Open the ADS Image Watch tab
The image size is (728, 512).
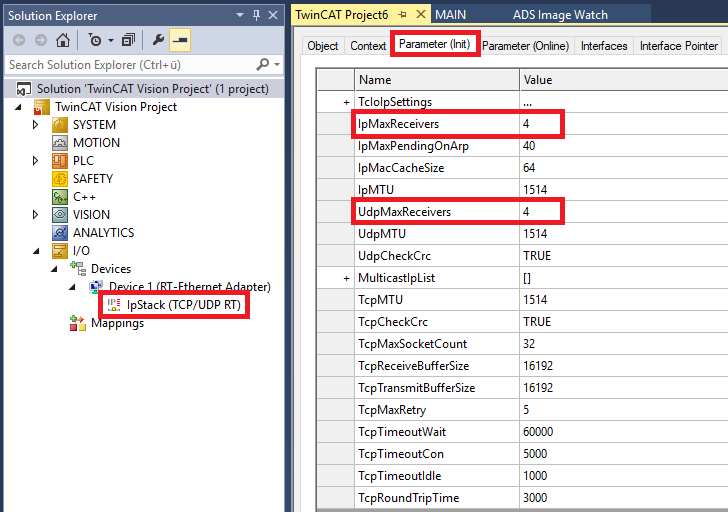click(x=560, y=15)
